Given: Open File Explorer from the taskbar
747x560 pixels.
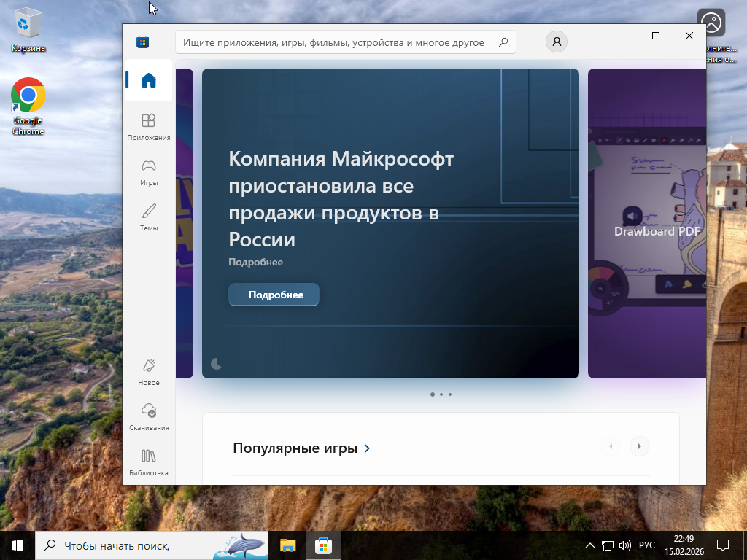Looking at the screenshot, I should coord(287,545).
